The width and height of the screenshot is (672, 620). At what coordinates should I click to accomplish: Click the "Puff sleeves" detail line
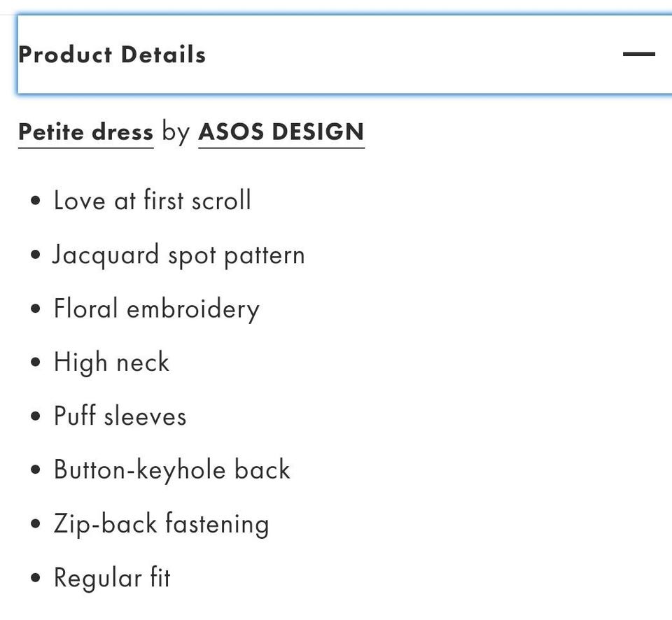[x=120, y=416]
